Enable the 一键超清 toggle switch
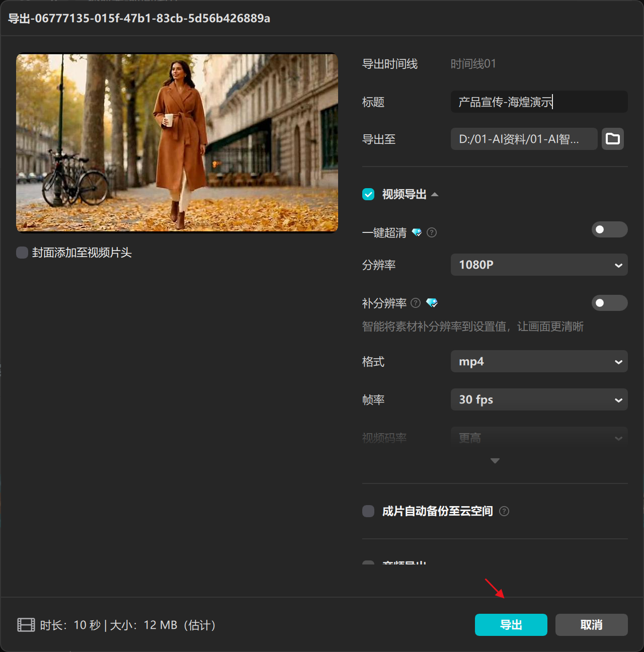The width and height of the screenshot is (644, 652). click(x=609, y=229)
